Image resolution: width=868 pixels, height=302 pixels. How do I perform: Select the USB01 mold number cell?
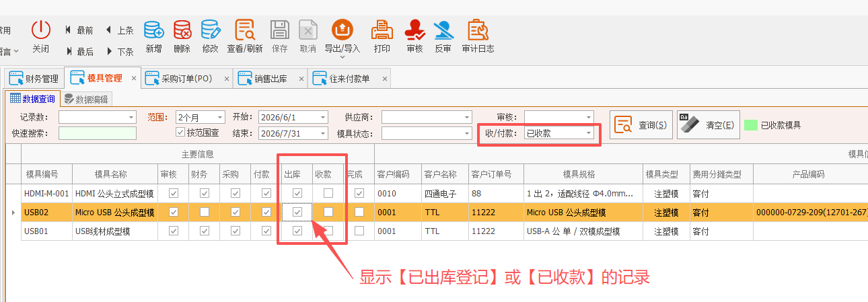pos(46,231)
